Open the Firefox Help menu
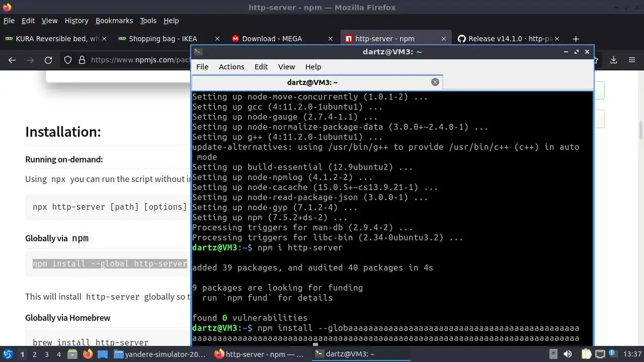 tap(171, 21)
